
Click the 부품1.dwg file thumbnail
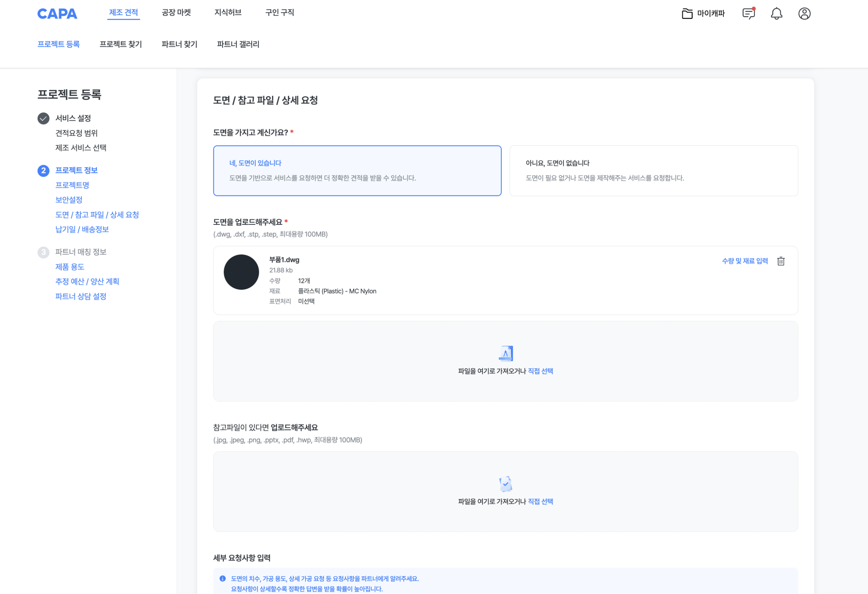(x=241, y=272)
